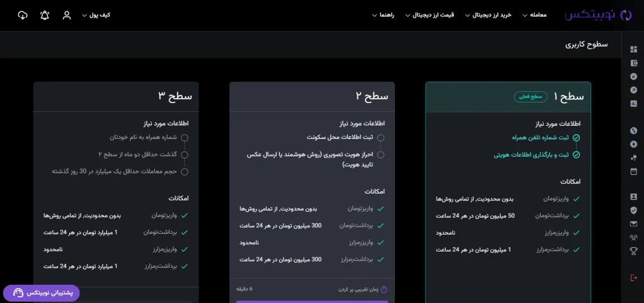The height and width of the screenshot is (303, 644).
Task: Click the سطح فعلی badge
Action: [x=531, y=97]
